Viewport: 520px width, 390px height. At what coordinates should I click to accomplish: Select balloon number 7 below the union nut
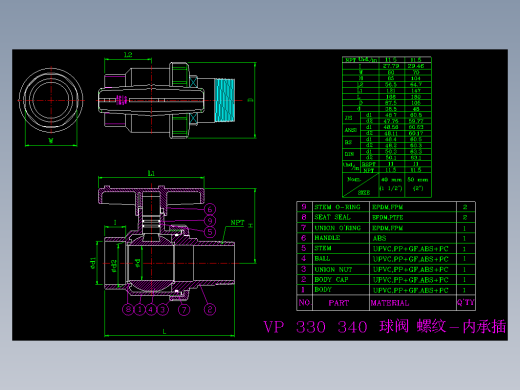coord(184,310)
